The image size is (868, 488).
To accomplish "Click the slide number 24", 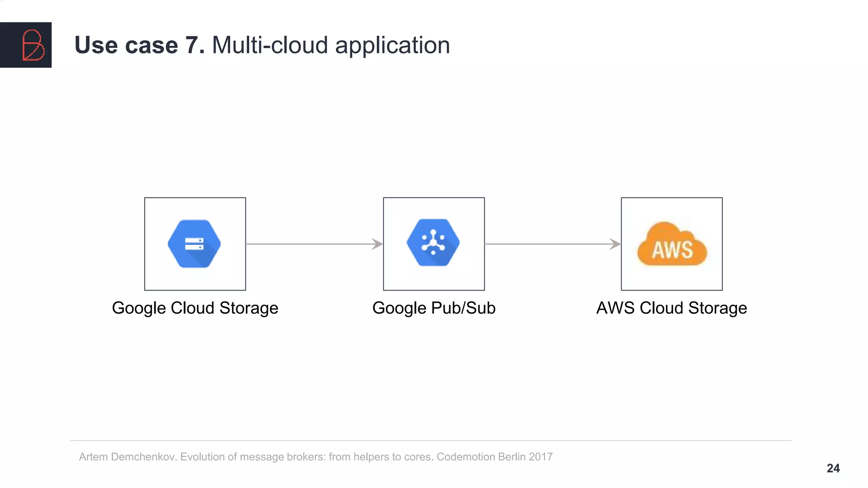I will point(833,468).
